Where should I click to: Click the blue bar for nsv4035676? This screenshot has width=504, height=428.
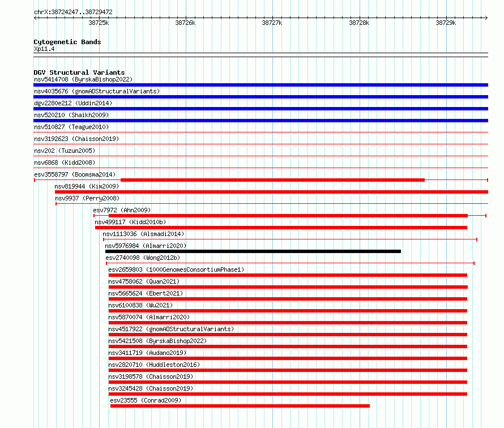(260, 97)
